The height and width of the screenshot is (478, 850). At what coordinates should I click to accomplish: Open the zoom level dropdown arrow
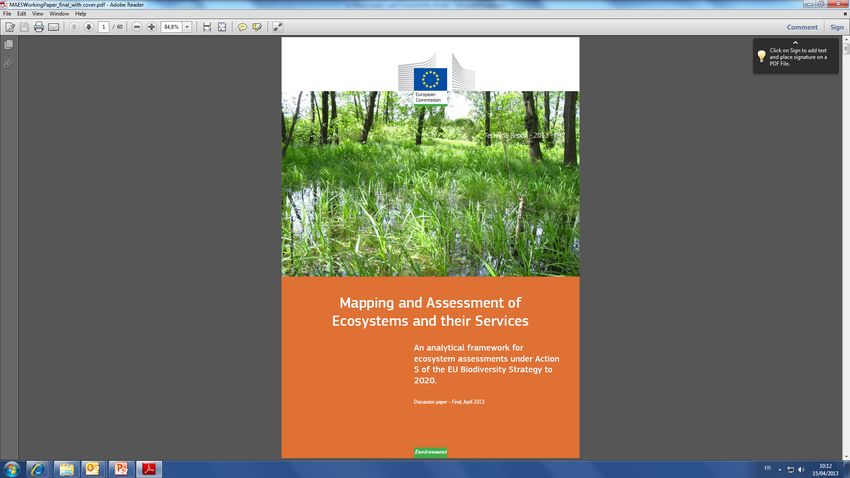[187, 27]
